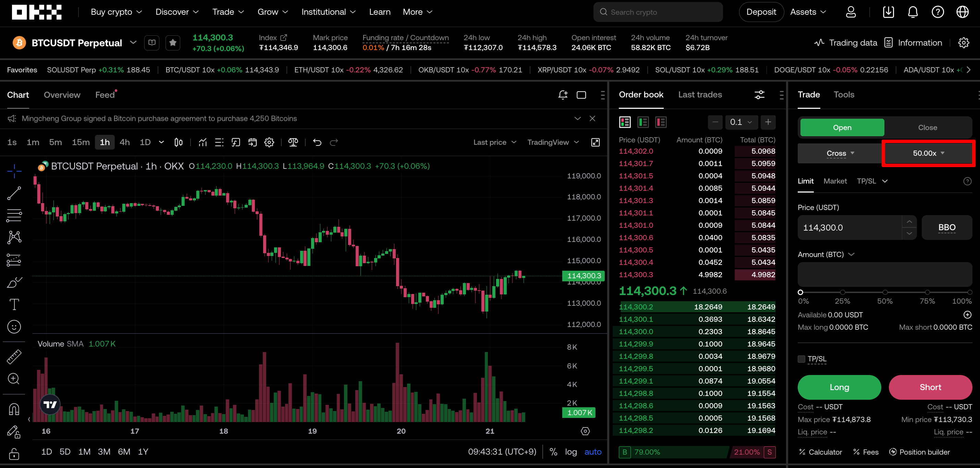Select the trend line drawing tool

tap(14, 193)
